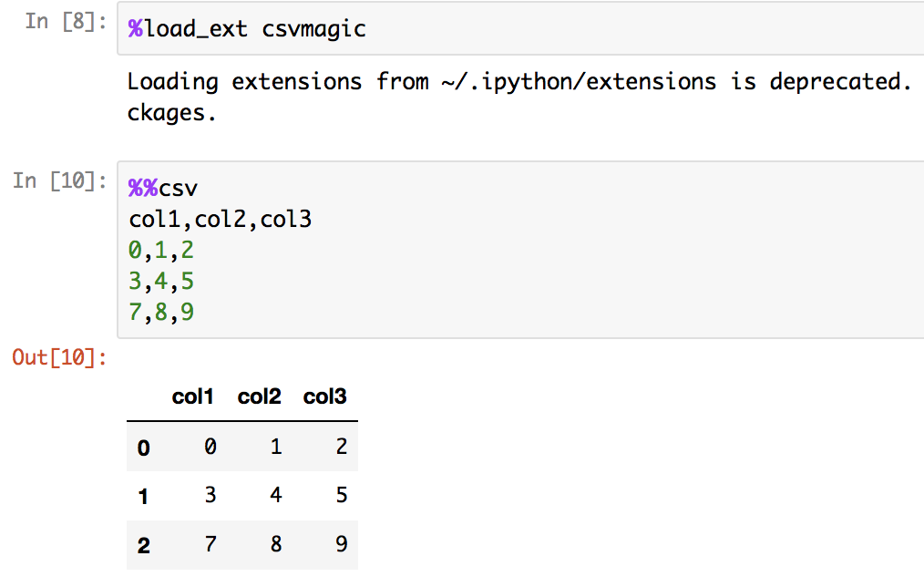The image size is (924, 587).
Task: Click the col1 header in the output table
Action: 192,396
